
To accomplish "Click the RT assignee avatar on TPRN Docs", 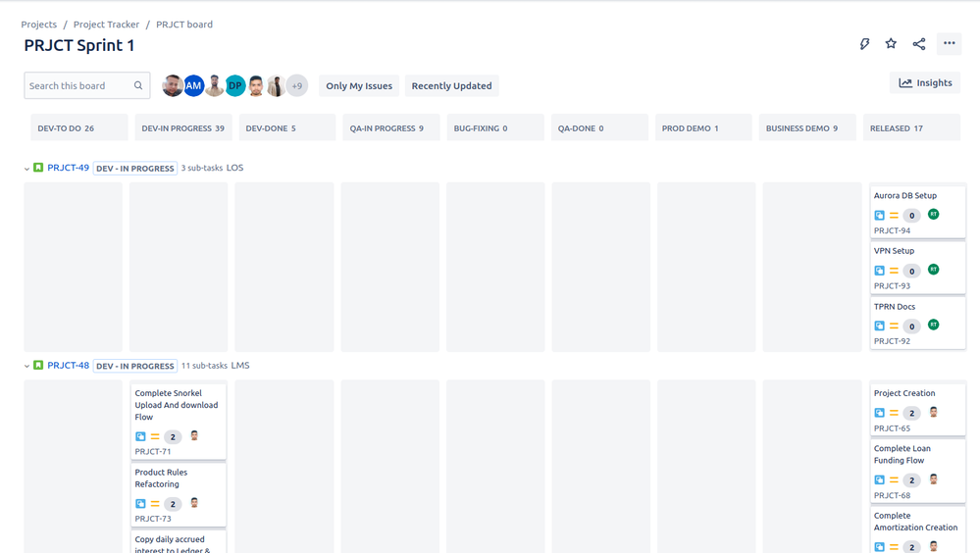I will [x=933, y=325].
